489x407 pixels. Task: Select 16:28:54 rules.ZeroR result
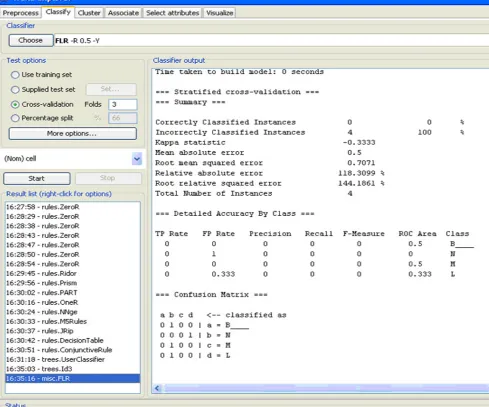tap(73, 264)
